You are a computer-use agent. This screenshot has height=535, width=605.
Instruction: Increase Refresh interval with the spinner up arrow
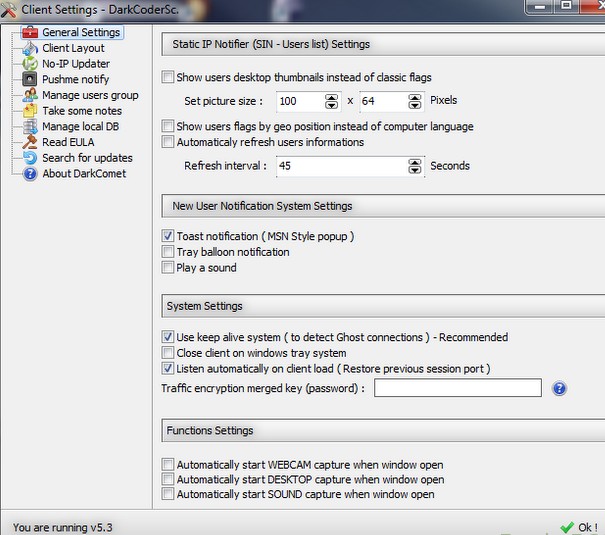414,161
